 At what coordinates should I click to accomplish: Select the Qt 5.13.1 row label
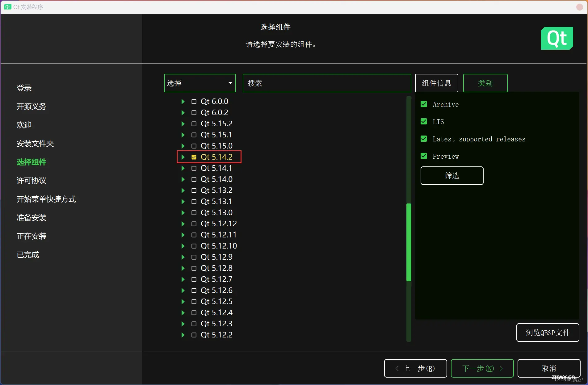pyautogui.click(x=216, y=202)
